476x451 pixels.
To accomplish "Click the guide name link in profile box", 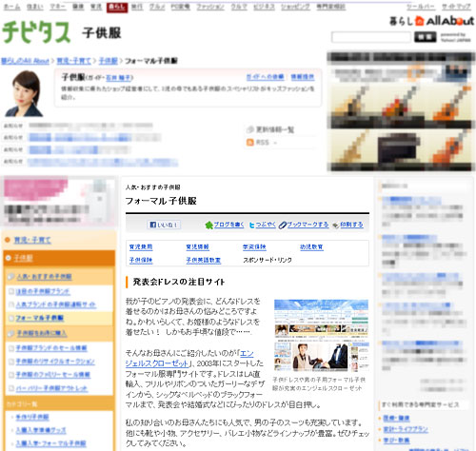I will 118,78.
